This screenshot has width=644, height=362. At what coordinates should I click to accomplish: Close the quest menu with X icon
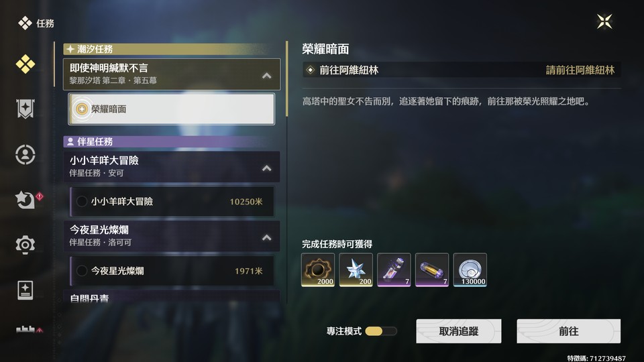coord(604,21)
